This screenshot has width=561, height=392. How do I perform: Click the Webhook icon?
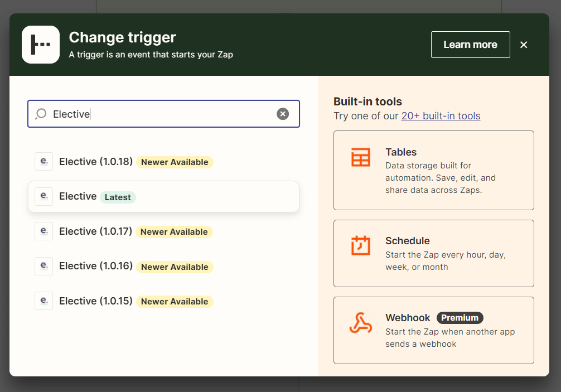[360, 323]
